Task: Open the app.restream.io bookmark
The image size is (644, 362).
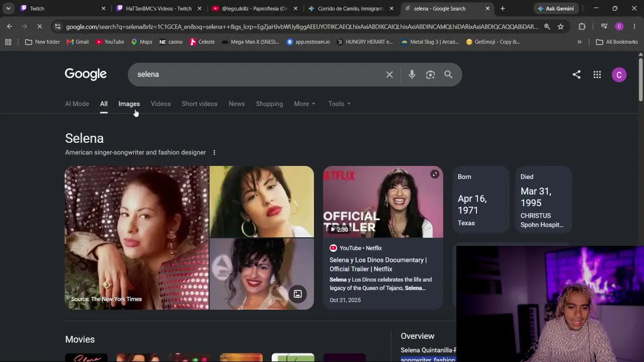Action: point(308,42)
